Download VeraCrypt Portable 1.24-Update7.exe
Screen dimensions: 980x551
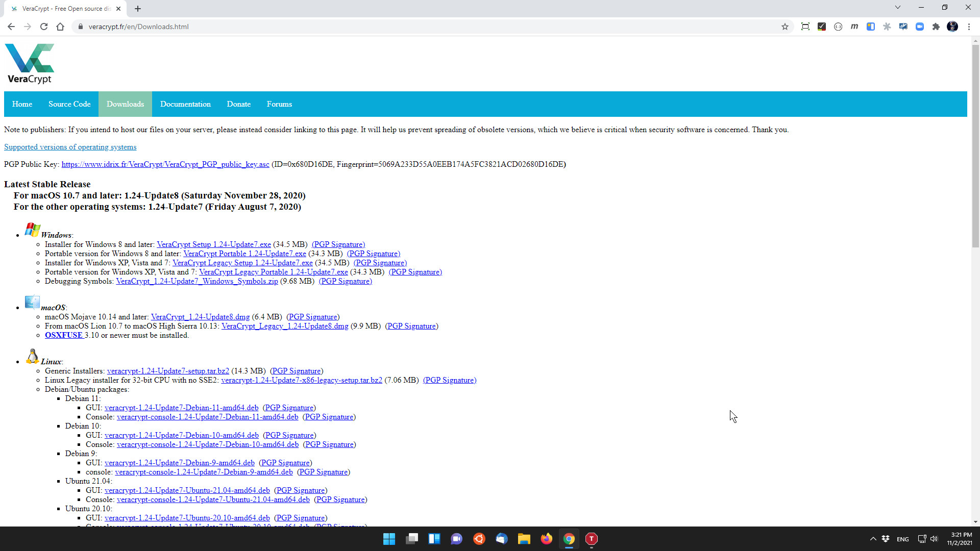point(245,254)
